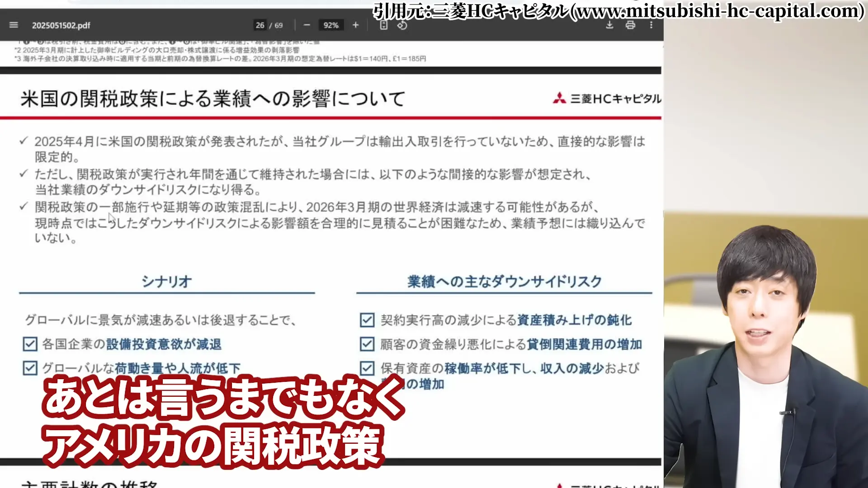This screenshot has height=488, width=868.
Task: Click the 業績への主なダウンサイドリスク heading
Action: coord(505,282)
